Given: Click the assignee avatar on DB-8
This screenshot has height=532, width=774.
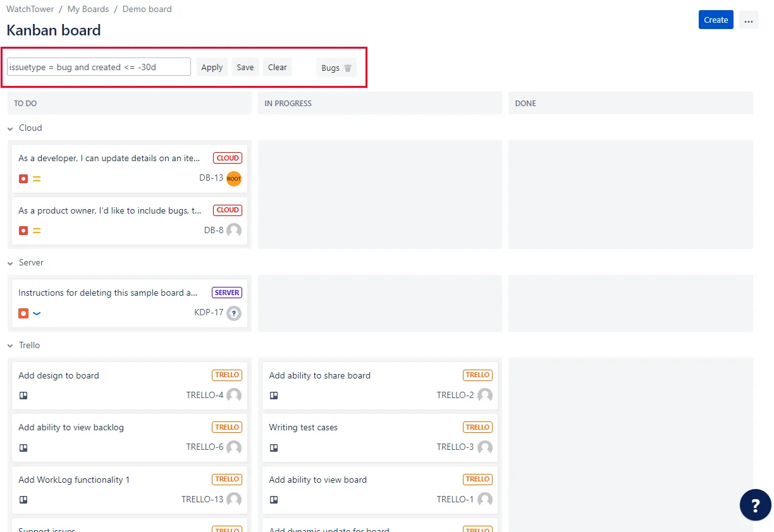Looking at the screenshot, I should tap(234, 231).
